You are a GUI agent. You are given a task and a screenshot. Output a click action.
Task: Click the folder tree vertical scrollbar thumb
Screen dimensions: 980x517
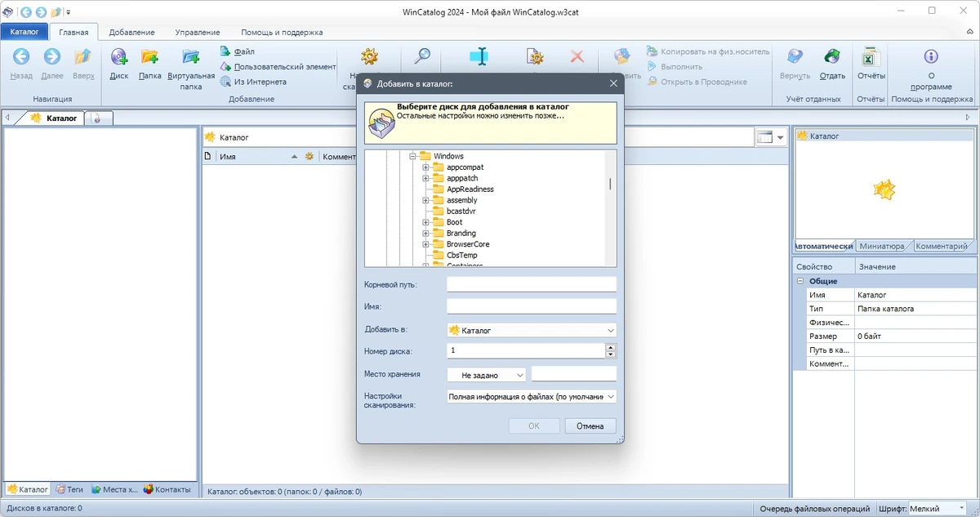coord(610,184)
